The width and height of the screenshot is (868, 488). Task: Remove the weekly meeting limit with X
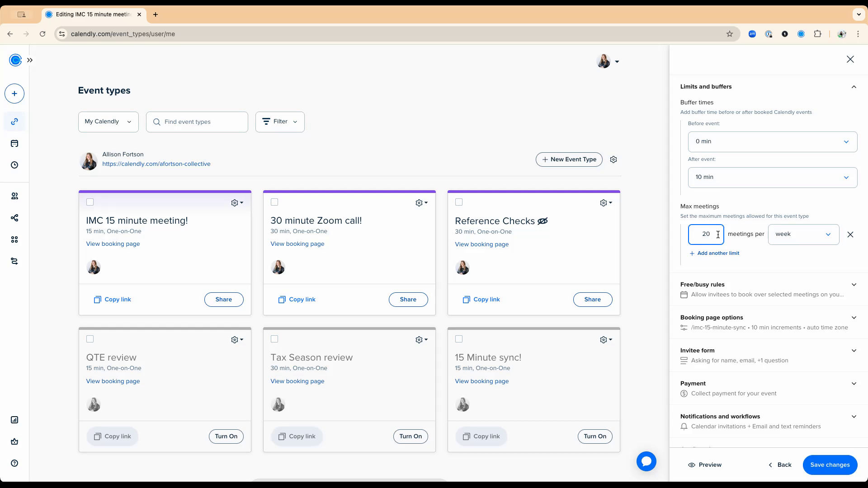[x=850, y=235]
